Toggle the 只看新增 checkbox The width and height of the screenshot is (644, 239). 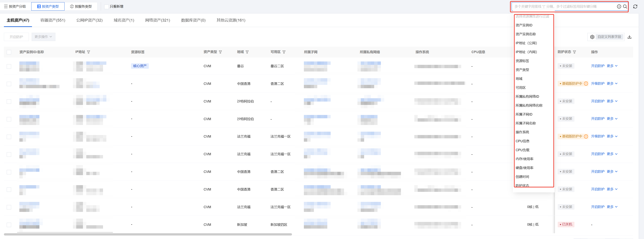click(107, 6)
